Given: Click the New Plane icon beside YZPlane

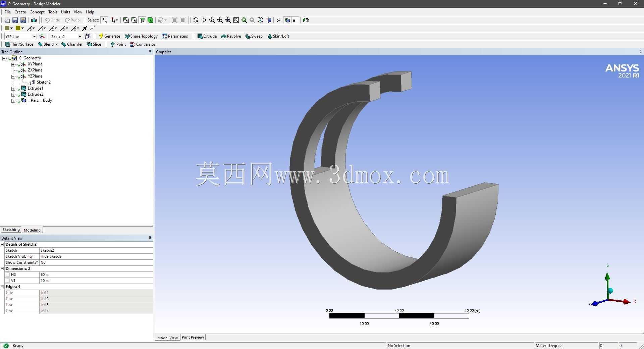Looking at the screenshot, I should click(42, 36).
